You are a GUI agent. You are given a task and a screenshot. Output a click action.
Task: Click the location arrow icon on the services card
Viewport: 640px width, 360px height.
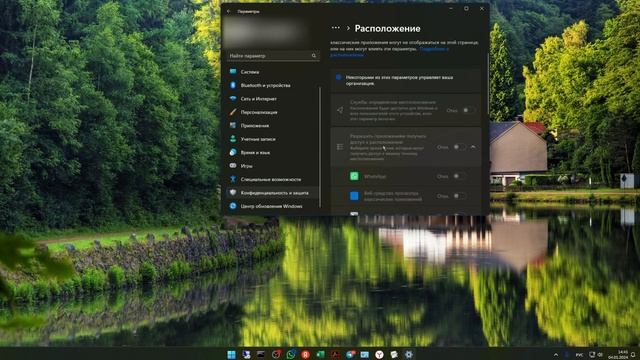340,110
